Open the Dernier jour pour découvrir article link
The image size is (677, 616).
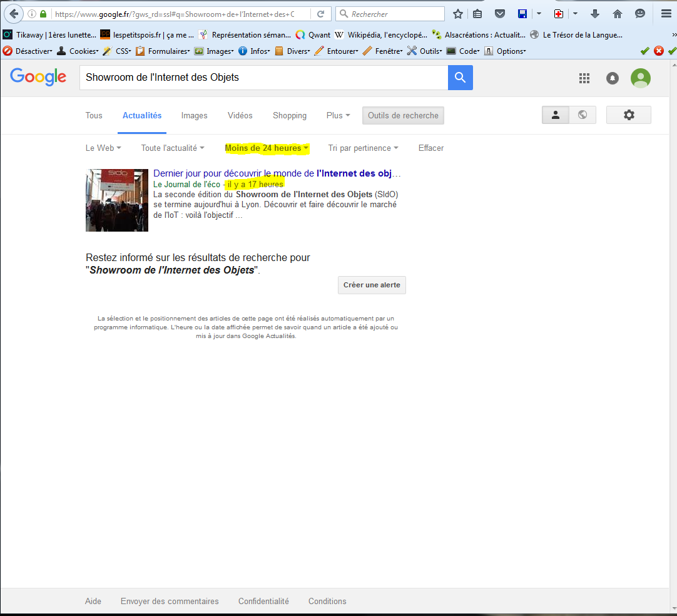pos(277,173)
